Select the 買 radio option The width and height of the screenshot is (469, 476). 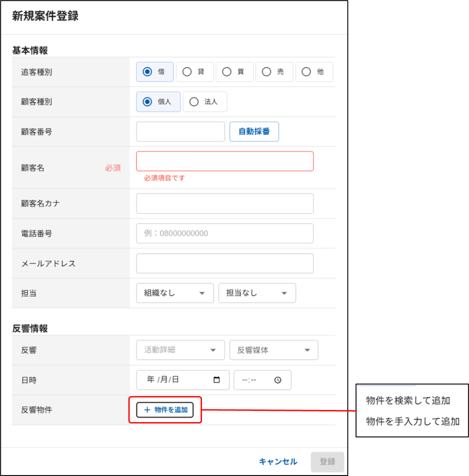point(234,72)
